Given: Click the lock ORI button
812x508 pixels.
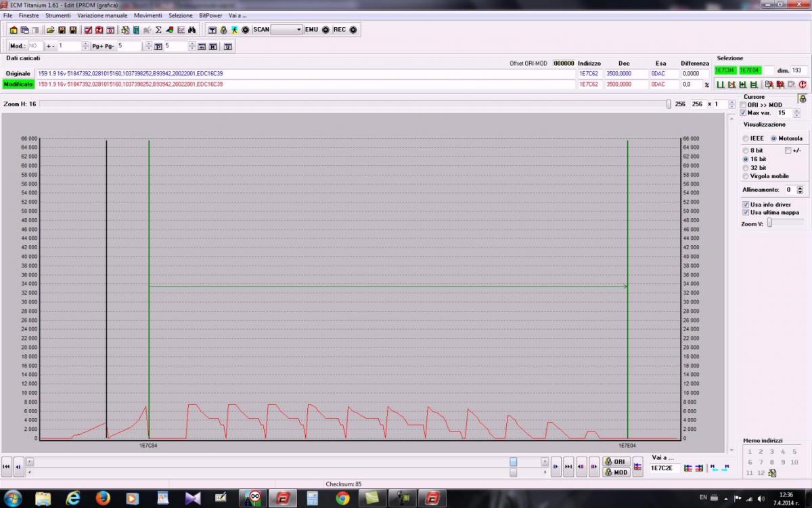Looking at the screenshot, I should click(616, 461).
